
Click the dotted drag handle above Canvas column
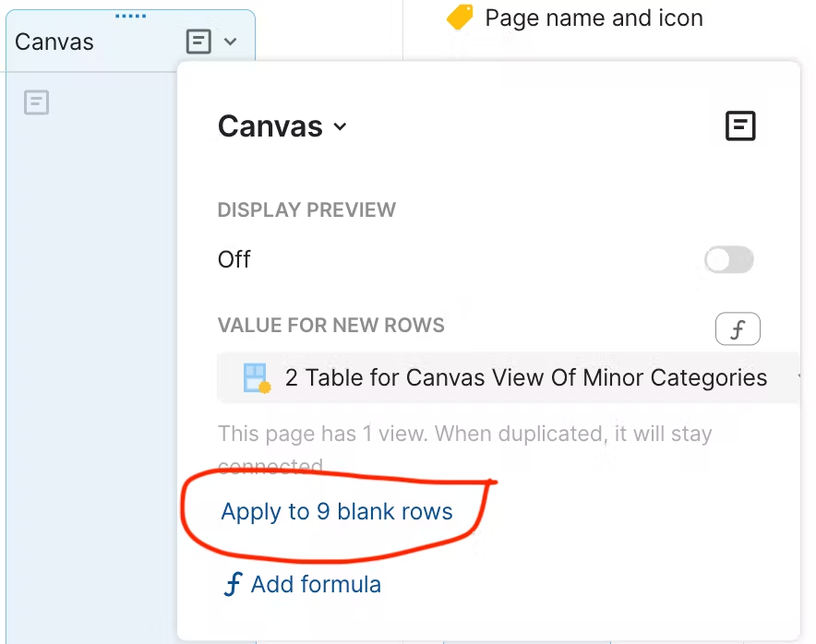(x=130, y=16)
